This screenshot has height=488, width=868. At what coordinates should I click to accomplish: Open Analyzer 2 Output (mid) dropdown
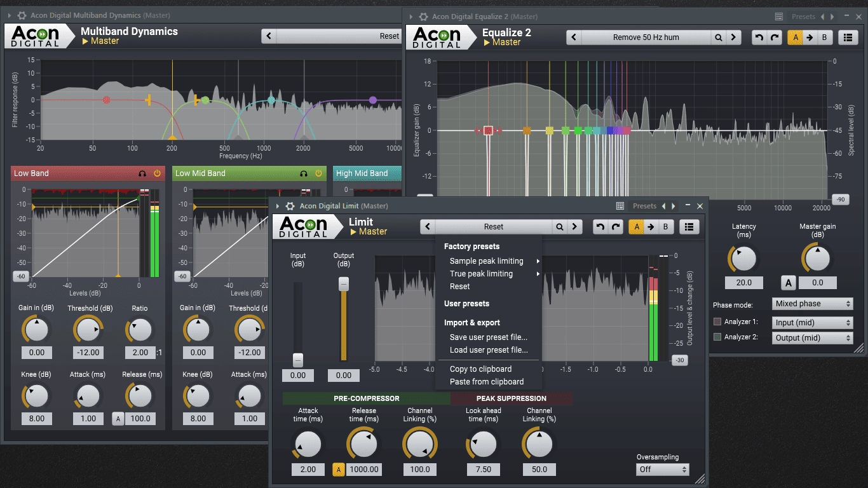[812, 338]
